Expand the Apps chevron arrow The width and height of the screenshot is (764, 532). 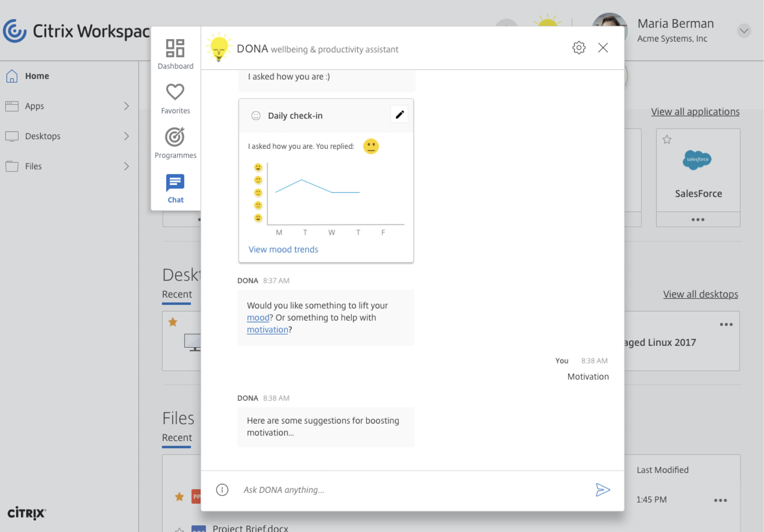[x=126, y=106]
